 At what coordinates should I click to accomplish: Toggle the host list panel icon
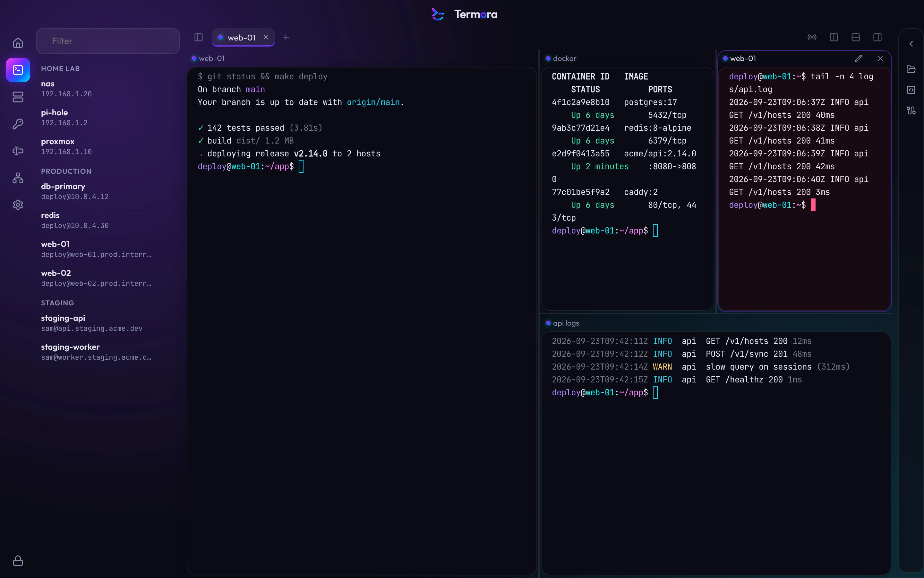199,37
